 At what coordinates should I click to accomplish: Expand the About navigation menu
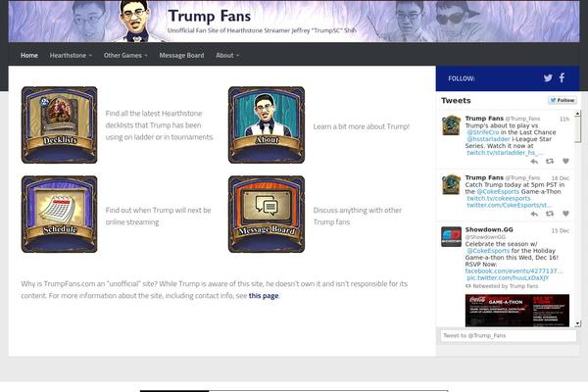click(227, 55)
